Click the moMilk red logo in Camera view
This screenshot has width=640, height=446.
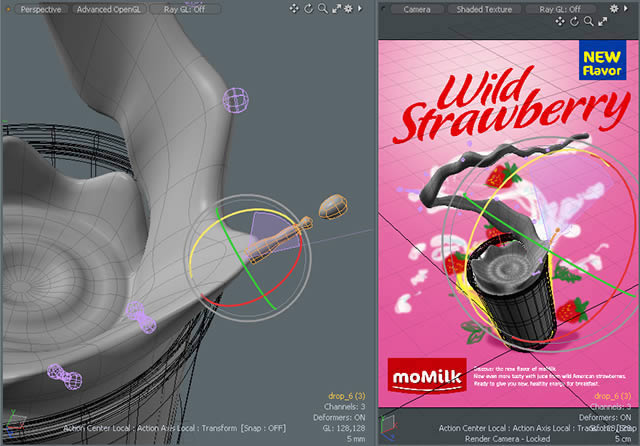tap(427, 376)
